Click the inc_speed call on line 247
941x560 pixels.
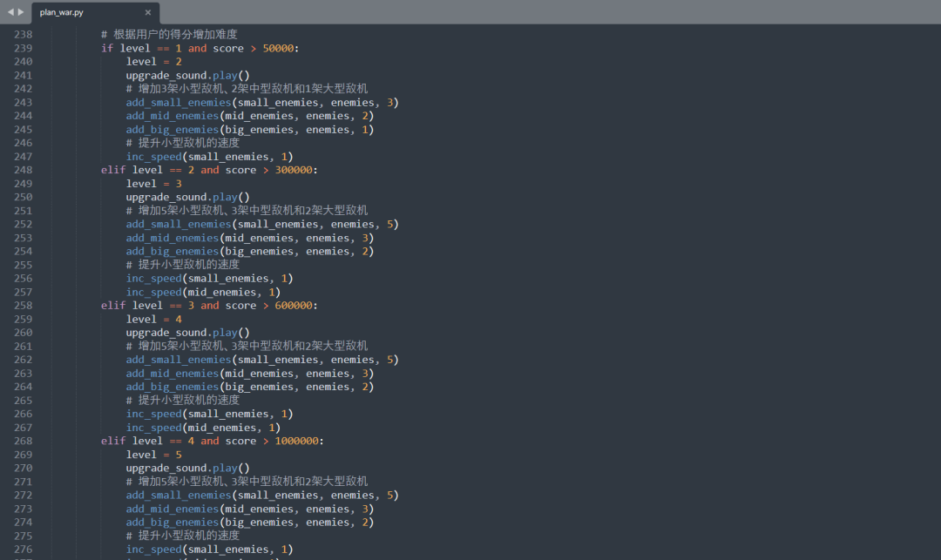(x=154, y=156)
